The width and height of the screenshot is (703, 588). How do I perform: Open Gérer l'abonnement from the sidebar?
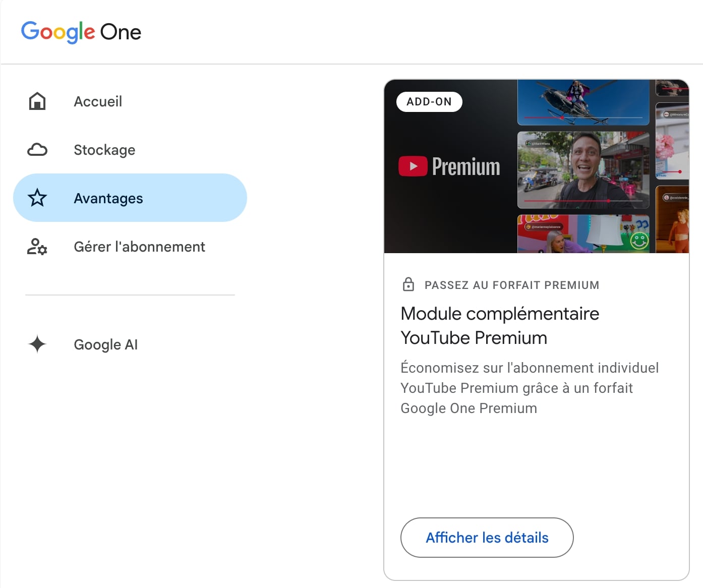pyautogui.click(x=139, y=247)
